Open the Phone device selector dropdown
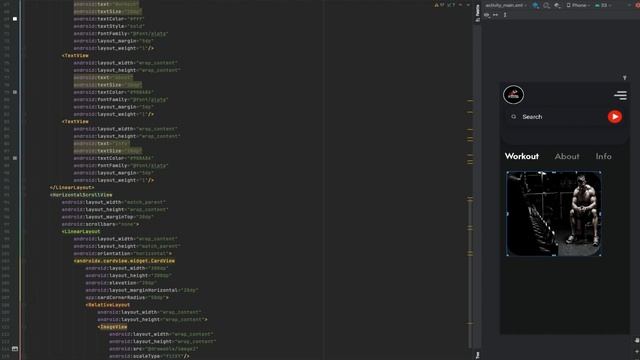 pos(578,5)
